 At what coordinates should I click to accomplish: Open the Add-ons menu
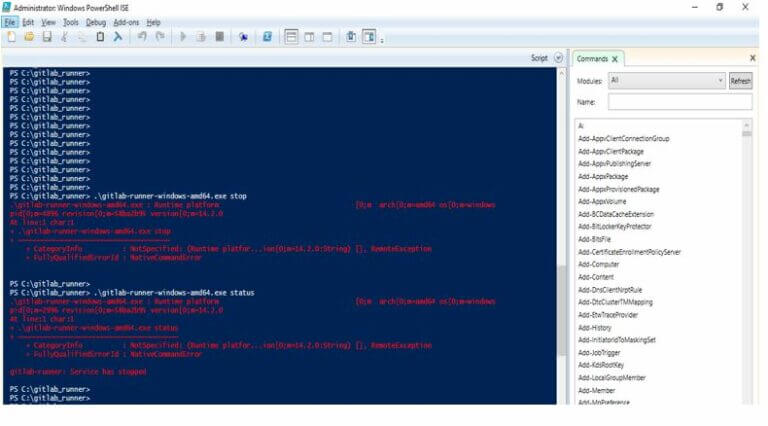126,23
